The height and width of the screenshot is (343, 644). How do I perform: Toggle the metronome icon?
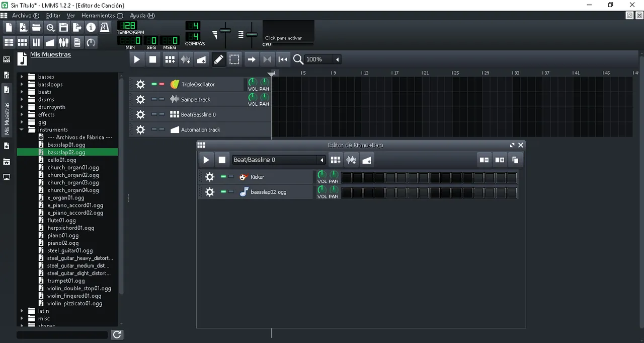pyautogui.click(x=104, y=27)
